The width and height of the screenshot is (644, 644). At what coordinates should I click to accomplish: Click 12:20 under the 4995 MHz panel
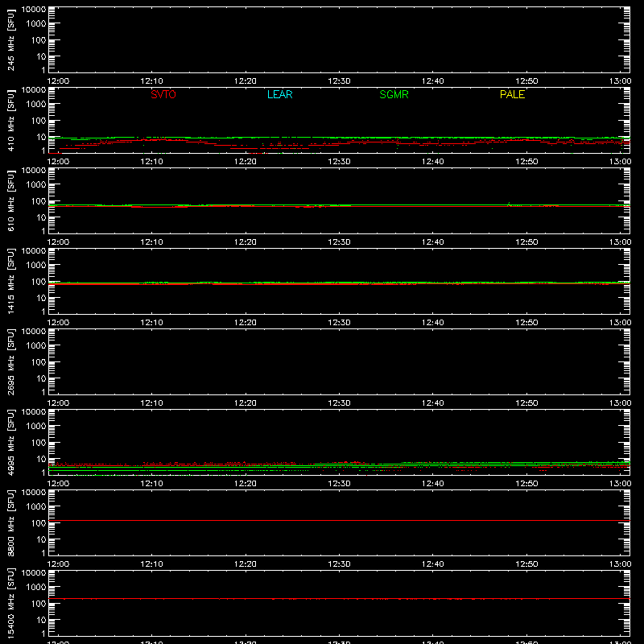coord(246,484)
